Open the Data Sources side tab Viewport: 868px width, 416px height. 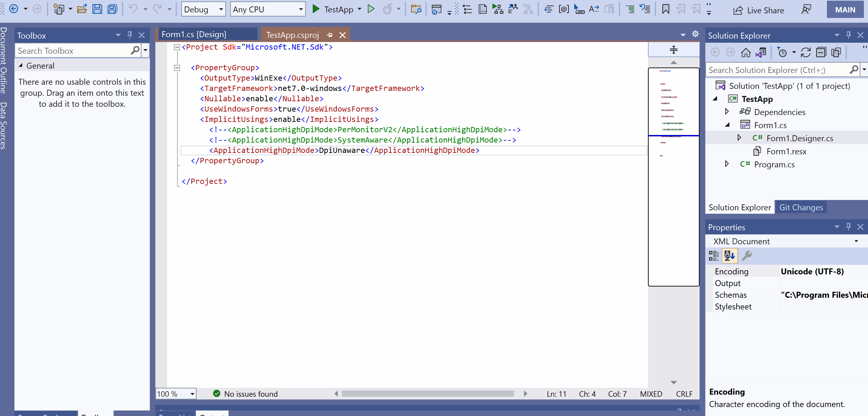click(4, 125)
